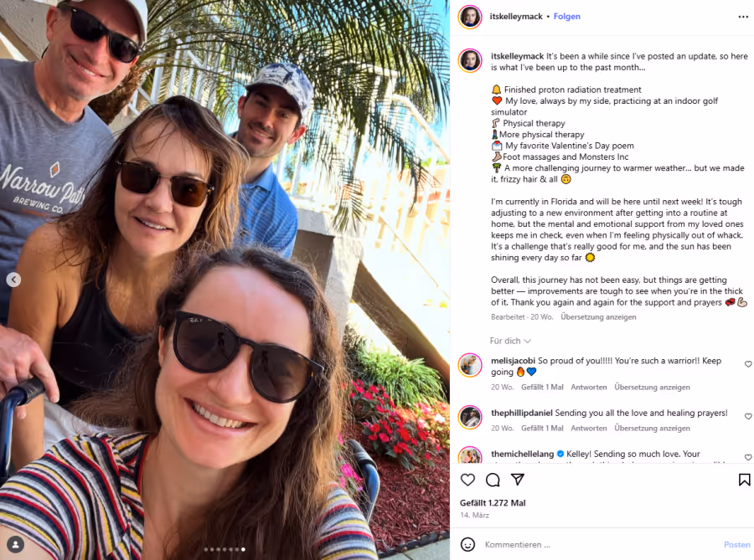Viewport: 754px width, 560px height.
Task: Go to previous photo in carousel
Action: click(13, 280)
